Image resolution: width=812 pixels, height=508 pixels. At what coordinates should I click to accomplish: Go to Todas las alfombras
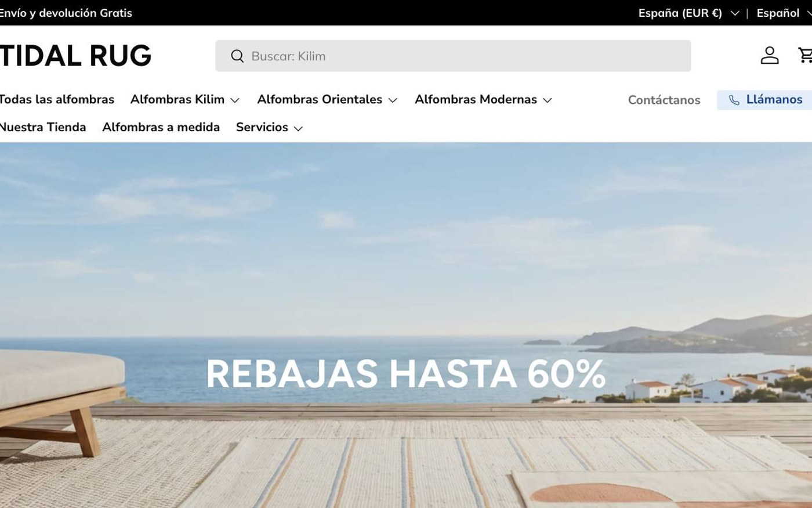57,99
